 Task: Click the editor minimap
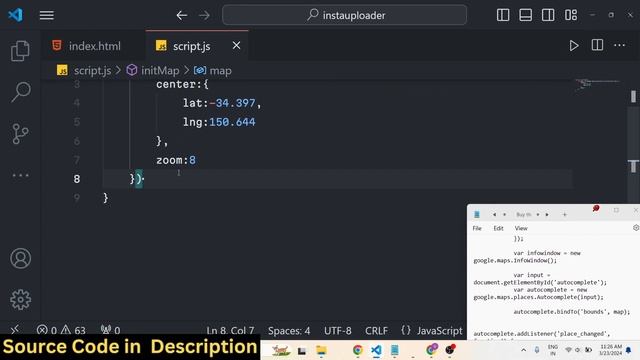point(598,85)
